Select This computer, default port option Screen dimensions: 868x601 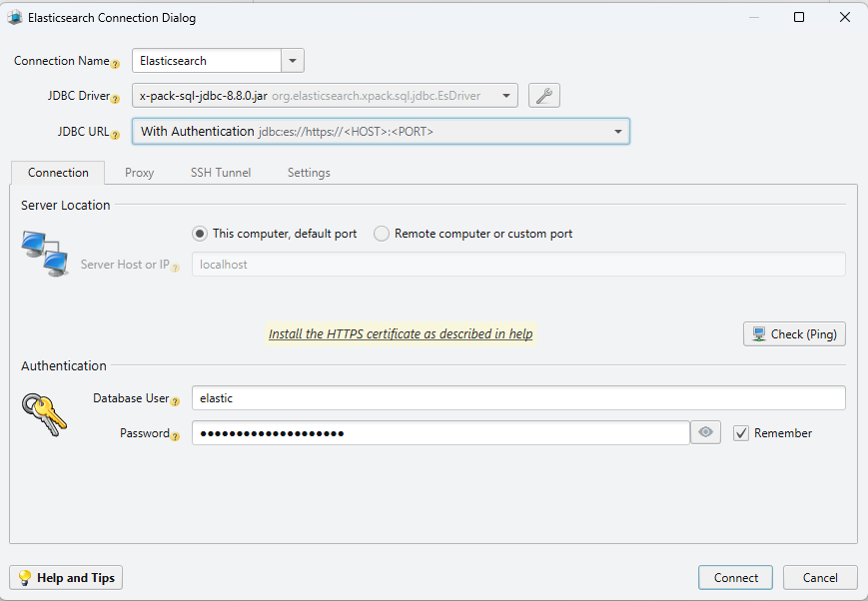pyautogui.click(x=200, y=233)
